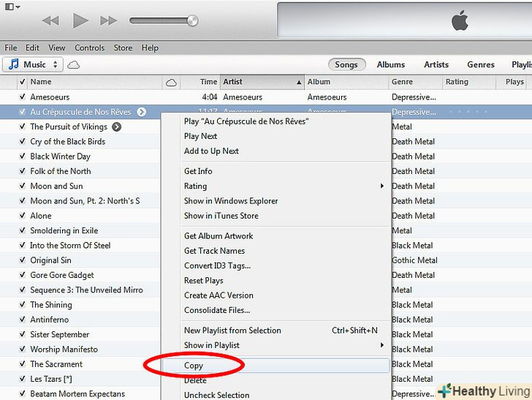Screen dimensions: 532x400
Task: Set a star rating on the selected row
Action: pyautogui.click(x=468, y=112)
